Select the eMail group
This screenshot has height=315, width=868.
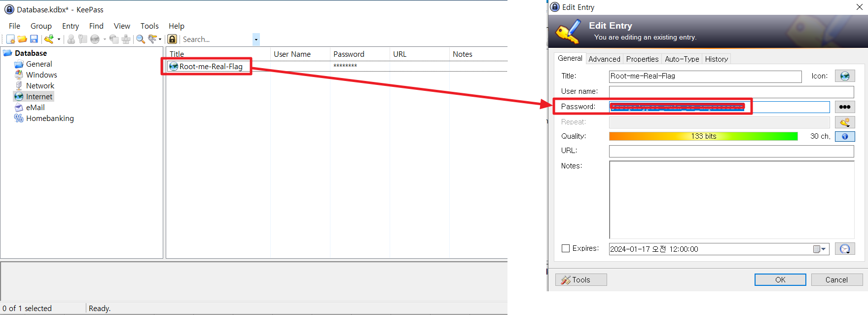35,108
